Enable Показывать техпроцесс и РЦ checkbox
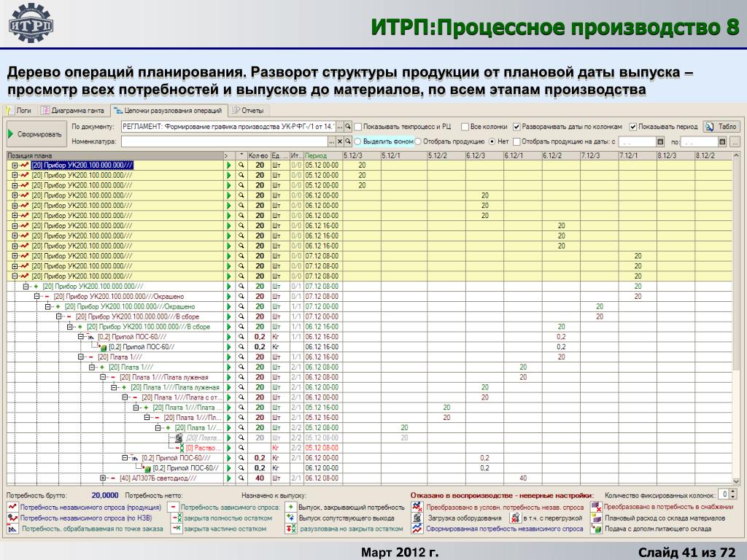The width and height of the screenshot is (747, 560). point(359,127)
